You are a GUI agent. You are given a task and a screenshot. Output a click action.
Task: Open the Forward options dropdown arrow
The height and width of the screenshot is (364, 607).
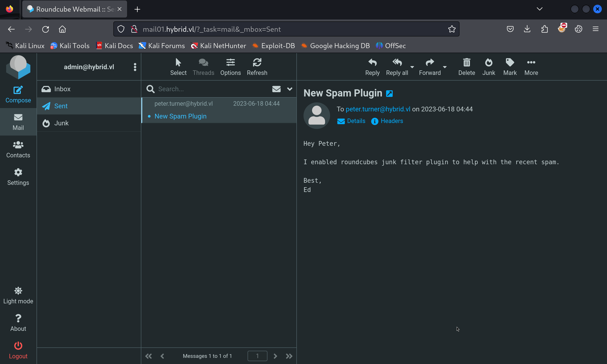pyautogui.click(x=445, y=67)
